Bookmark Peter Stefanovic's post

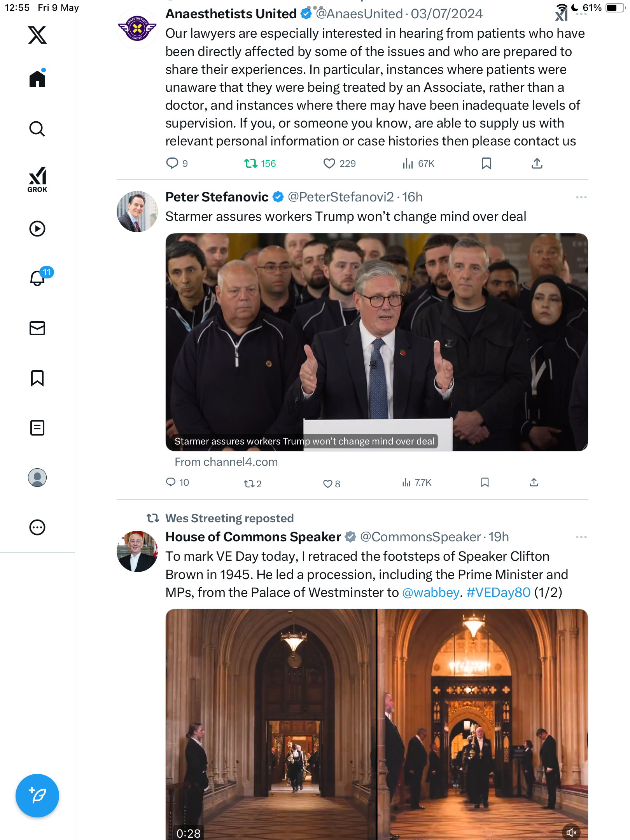point(485,483)
